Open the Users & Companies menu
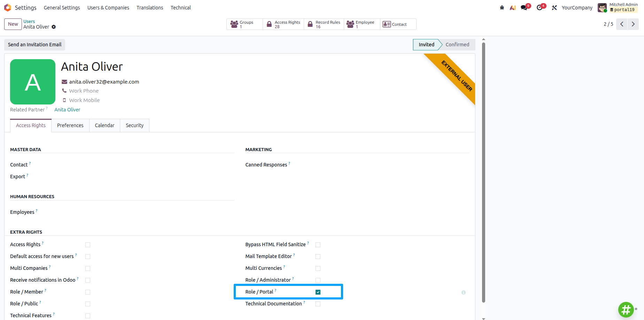 (108, 7)
